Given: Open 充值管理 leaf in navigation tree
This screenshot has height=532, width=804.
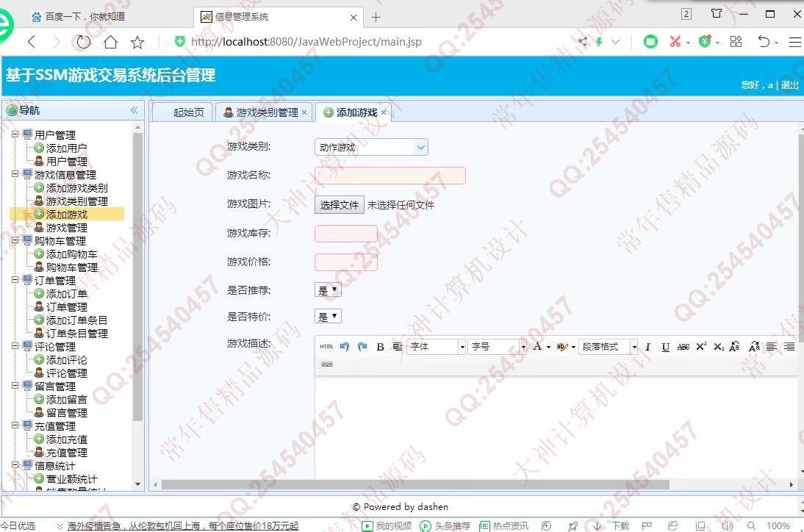Looking at the screenshot, I should pyautogui.click(x=67, y=453).
